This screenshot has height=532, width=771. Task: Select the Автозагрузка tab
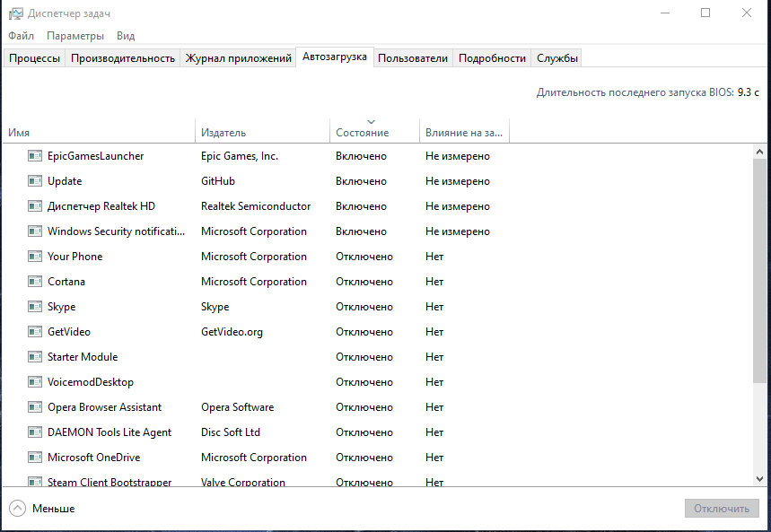click(x=335, y=57)
